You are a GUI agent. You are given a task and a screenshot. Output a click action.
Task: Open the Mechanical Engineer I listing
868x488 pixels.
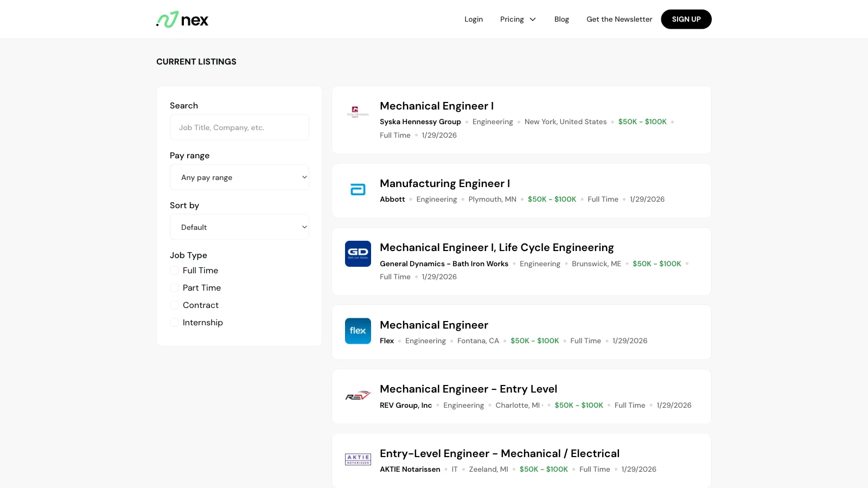point(437,106)
